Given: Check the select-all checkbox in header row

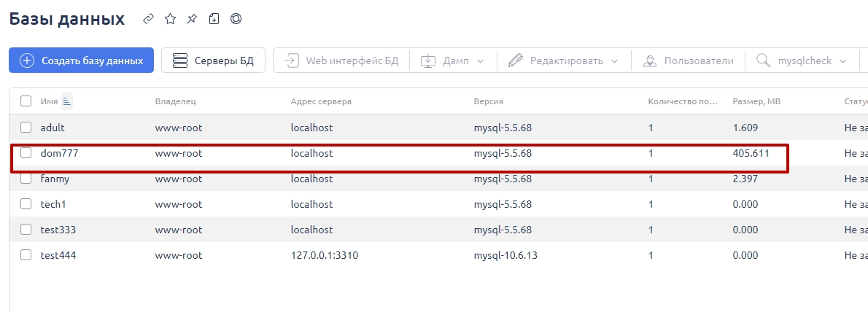Looking at the screenshot, I should point(26,101).
